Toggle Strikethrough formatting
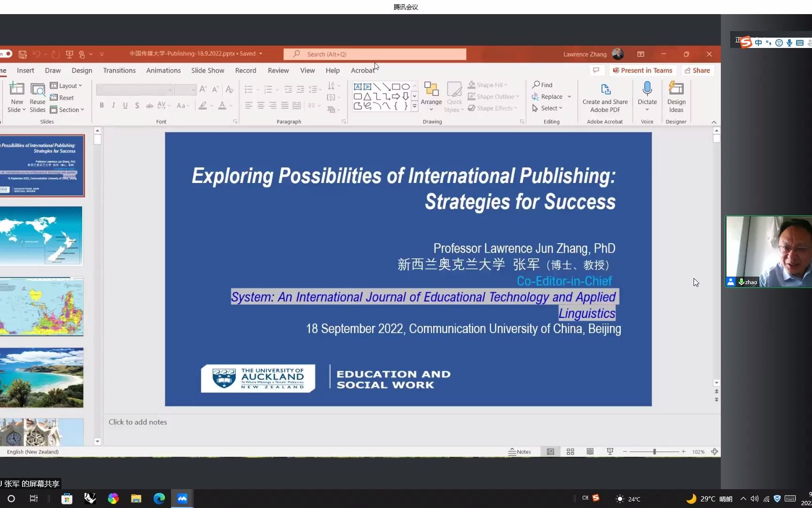This screenshot has width=812, height=508. click(x=149, y=105)
